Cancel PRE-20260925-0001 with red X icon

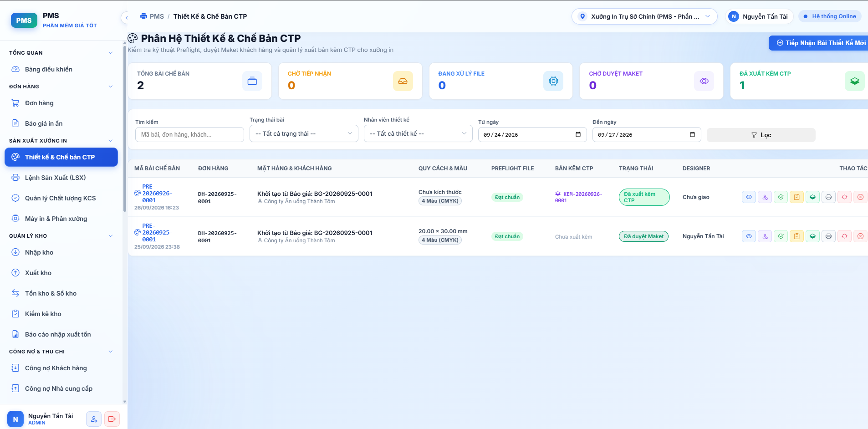coord(860,236)
